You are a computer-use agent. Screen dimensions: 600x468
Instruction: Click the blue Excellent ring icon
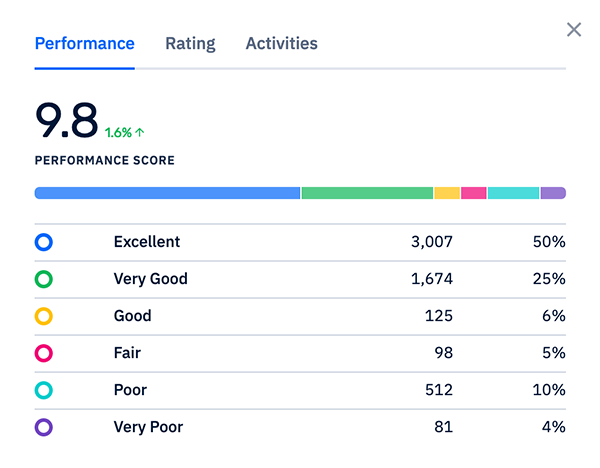click(43, 242)
